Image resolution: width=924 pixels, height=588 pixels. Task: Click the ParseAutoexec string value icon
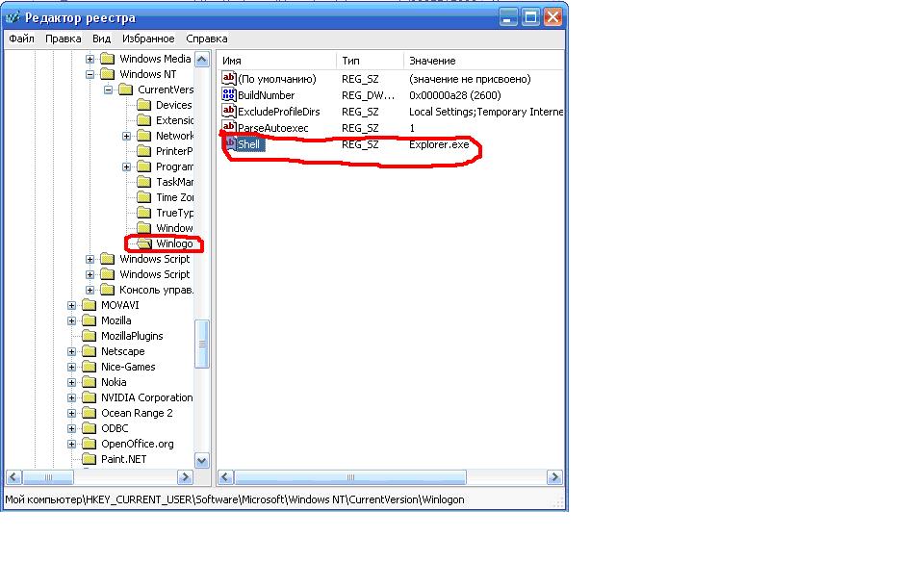click(229, 127)
